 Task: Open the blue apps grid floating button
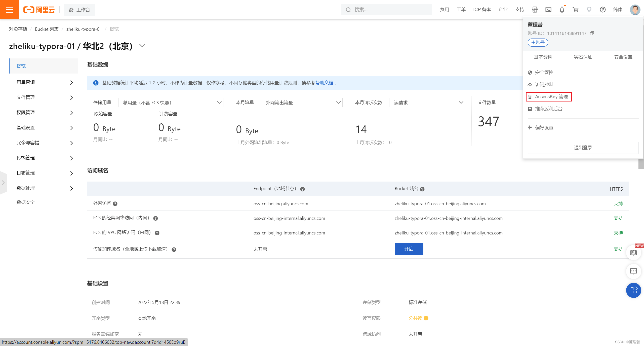[x=633, y=290]
